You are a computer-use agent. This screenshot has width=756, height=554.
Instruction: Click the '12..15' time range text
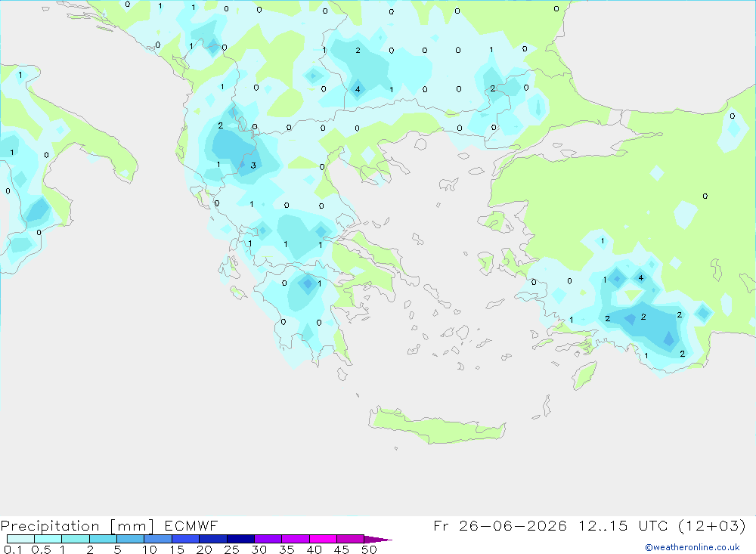click(x=603, y=525)
